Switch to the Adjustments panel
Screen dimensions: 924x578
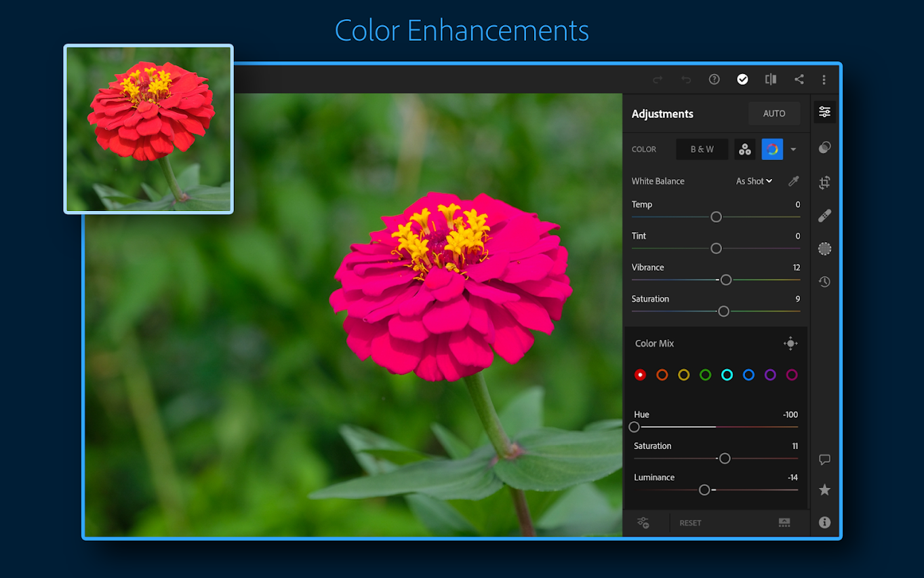point(824,112)
